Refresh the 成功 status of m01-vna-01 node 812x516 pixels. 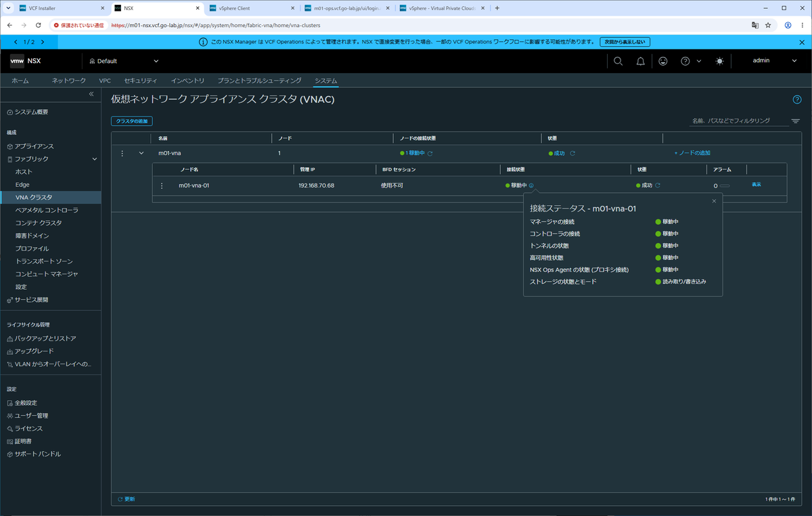658,185
